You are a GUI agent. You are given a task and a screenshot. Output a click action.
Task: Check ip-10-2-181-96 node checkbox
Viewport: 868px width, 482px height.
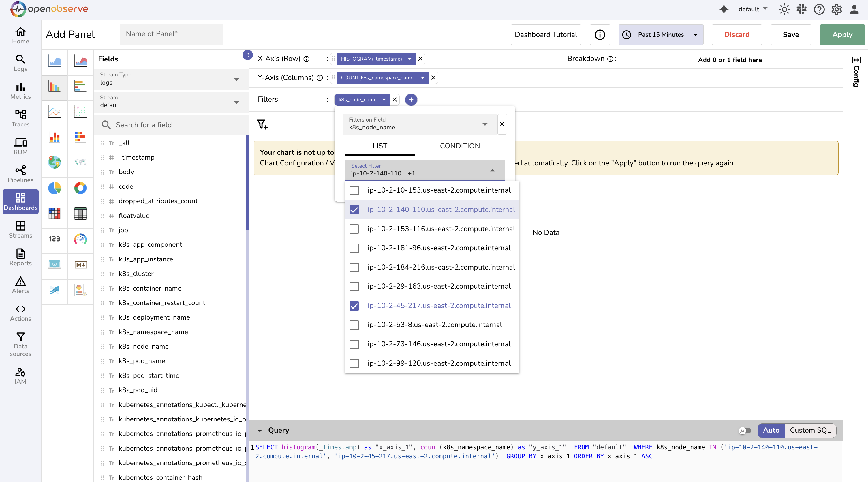point(354,248)
